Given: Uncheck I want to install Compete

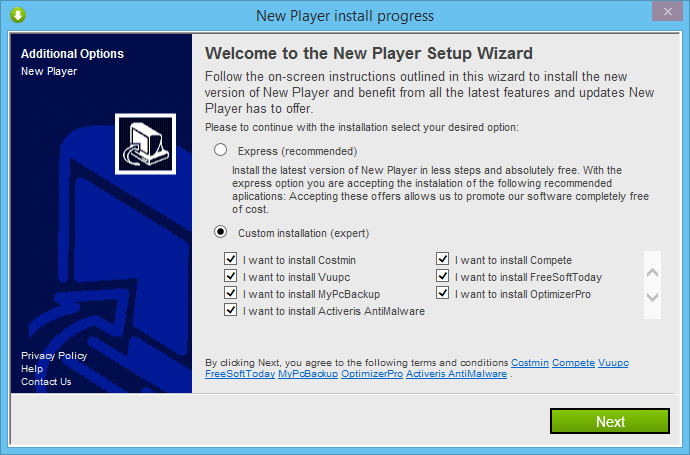Looking at the screenshot, I should [443, 259].
